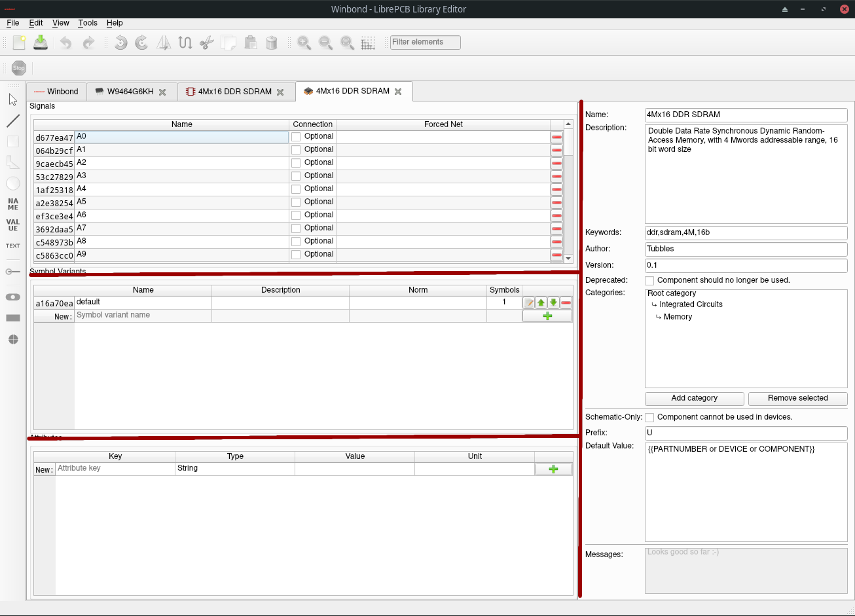Edit the default symbol variant
The image size is (855, 616).
tap(528, 302)
